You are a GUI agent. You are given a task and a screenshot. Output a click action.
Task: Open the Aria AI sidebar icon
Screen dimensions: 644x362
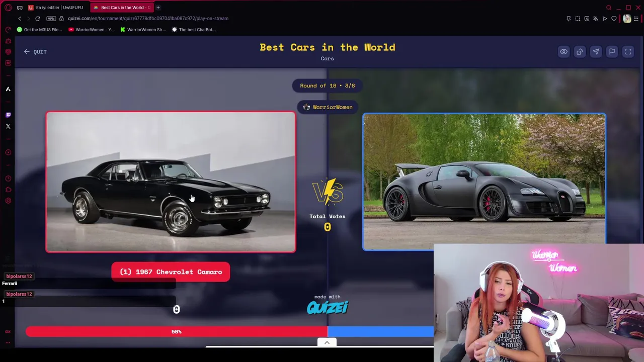(8, 89)
